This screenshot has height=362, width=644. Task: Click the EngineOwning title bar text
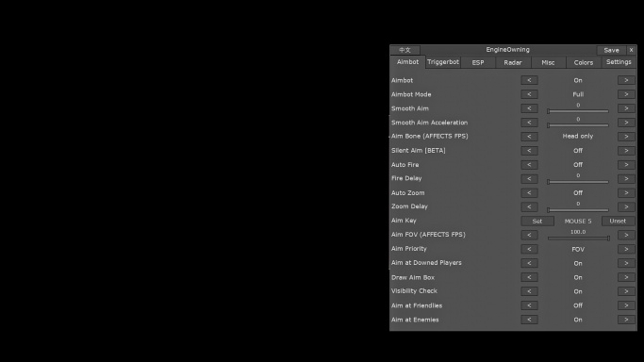tap(507, 50)
